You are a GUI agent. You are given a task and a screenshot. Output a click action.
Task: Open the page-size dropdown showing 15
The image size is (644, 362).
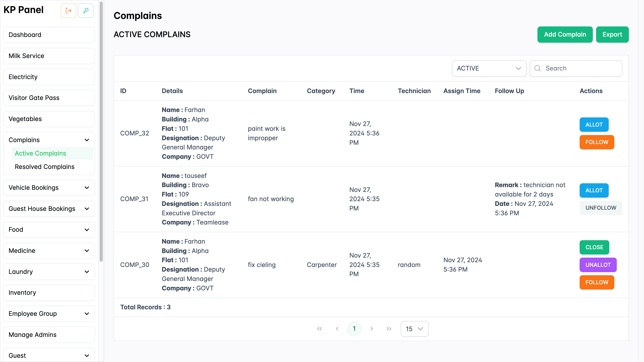(414, 329)
